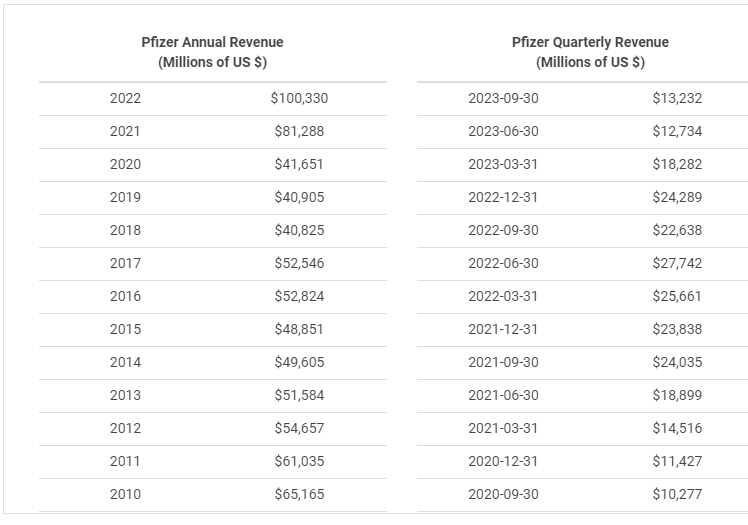Click the $100,330 revenue value
Viewport: 748px width, 525px height.
[299, 98]
